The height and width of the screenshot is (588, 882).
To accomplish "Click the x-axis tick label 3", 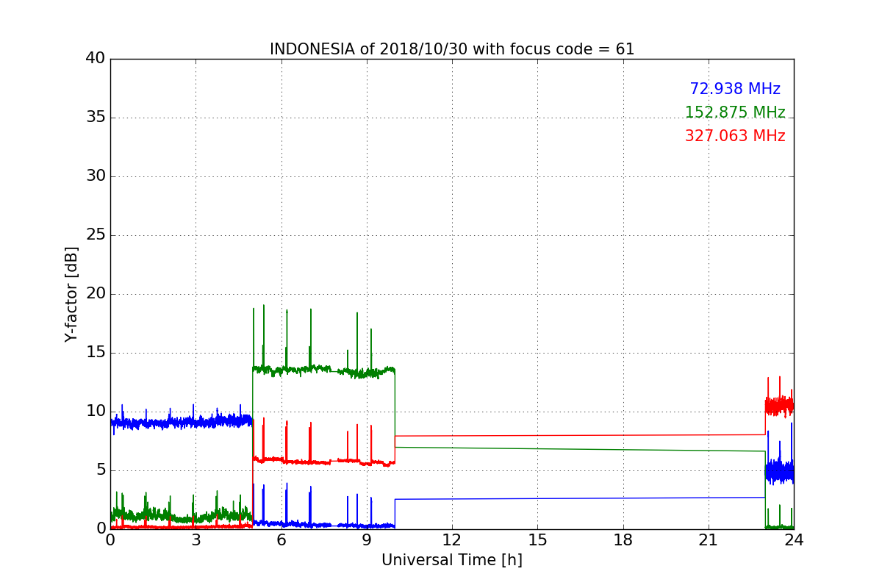I will tap(196, 540).
